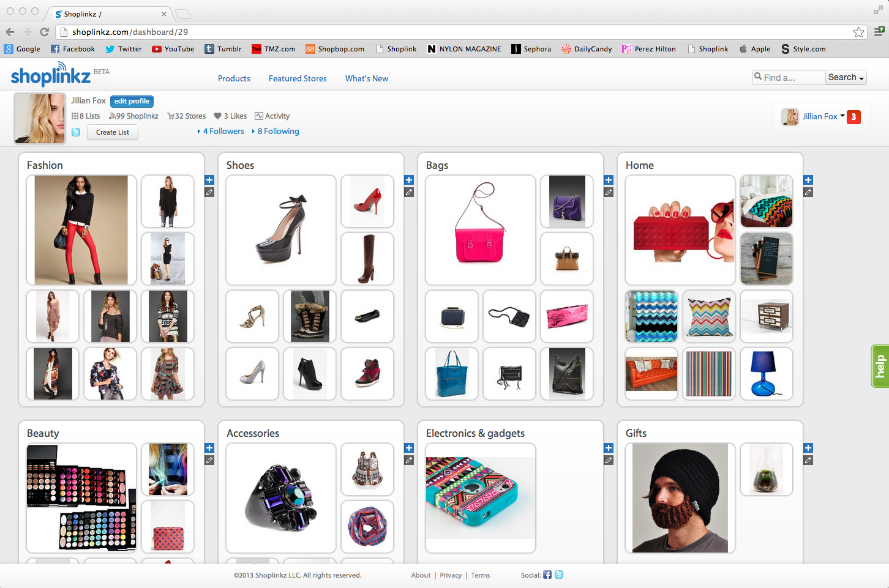Click the edit profile button

pos(132,101)
